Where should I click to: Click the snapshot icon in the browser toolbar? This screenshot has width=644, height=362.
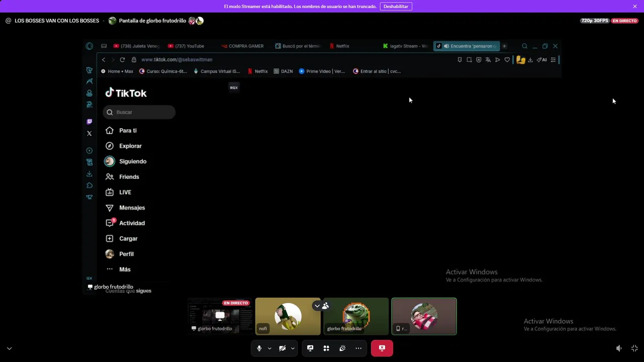[x=469, y=60]
